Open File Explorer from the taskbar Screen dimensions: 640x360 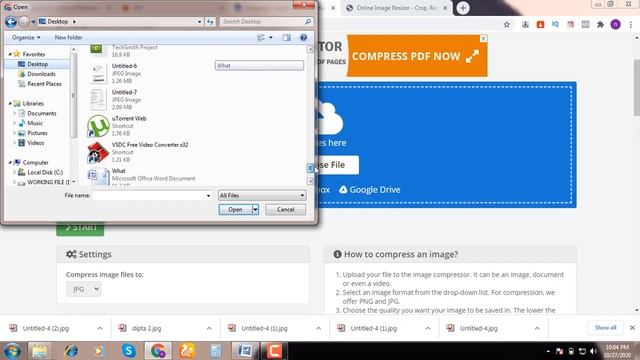click(40, 351)
